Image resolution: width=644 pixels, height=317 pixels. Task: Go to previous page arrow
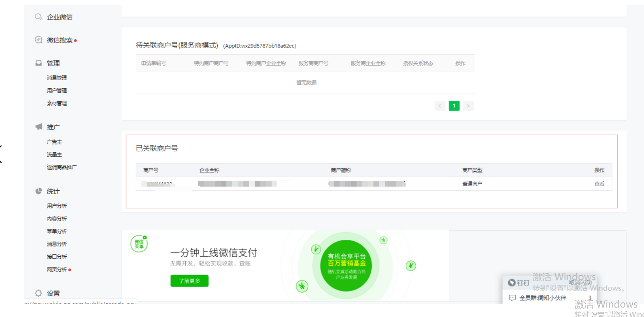[x=440, y=106]
